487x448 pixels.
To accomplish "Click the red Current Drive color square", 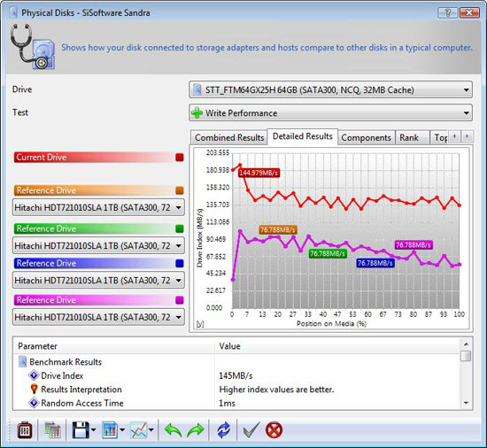I will point(180,158).
